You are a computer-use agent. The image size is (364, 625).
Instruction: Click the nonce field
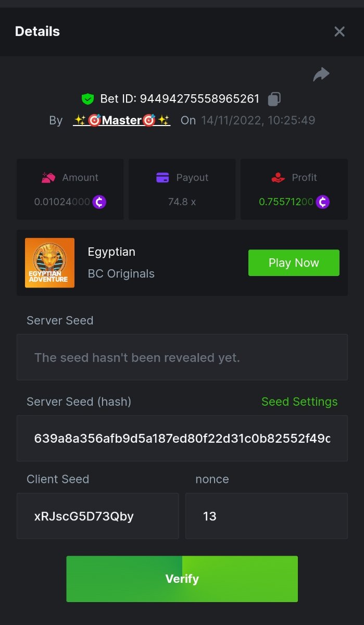point(266,516)
